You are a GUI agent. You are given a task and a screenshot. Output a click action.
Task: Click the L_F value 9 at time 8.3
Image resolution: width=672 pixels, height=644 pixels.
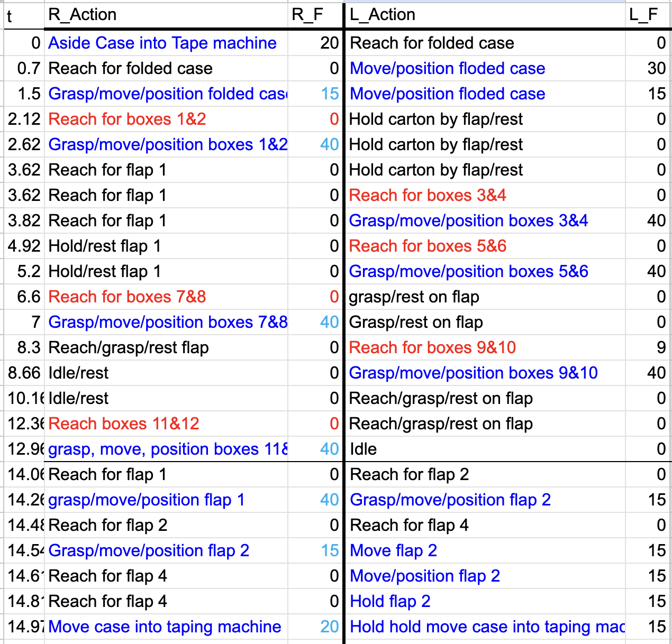tap(661, 347)
